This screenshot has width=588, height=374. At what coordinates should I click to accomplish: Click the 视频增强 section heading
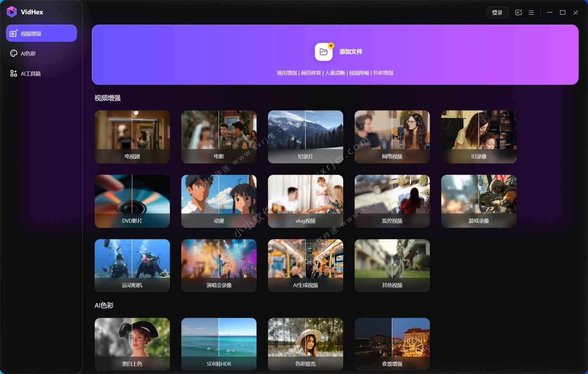108,98
